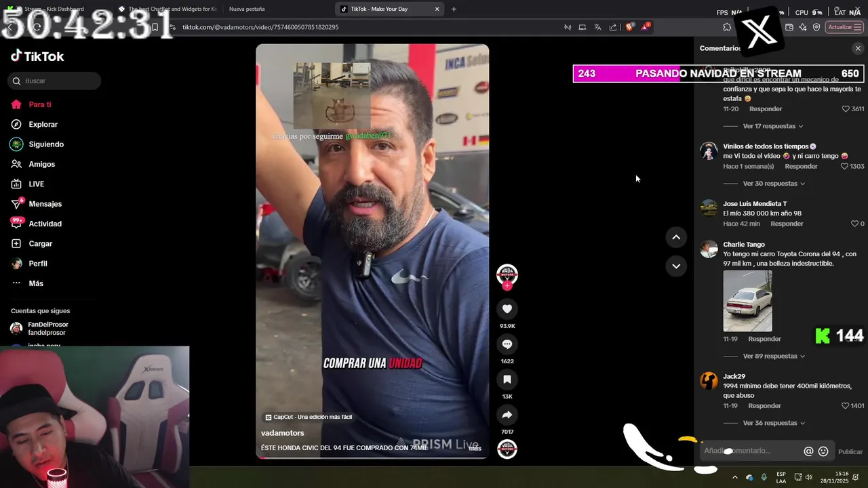Open Perfil page
The image size is (868, 488).
(29, 264)
